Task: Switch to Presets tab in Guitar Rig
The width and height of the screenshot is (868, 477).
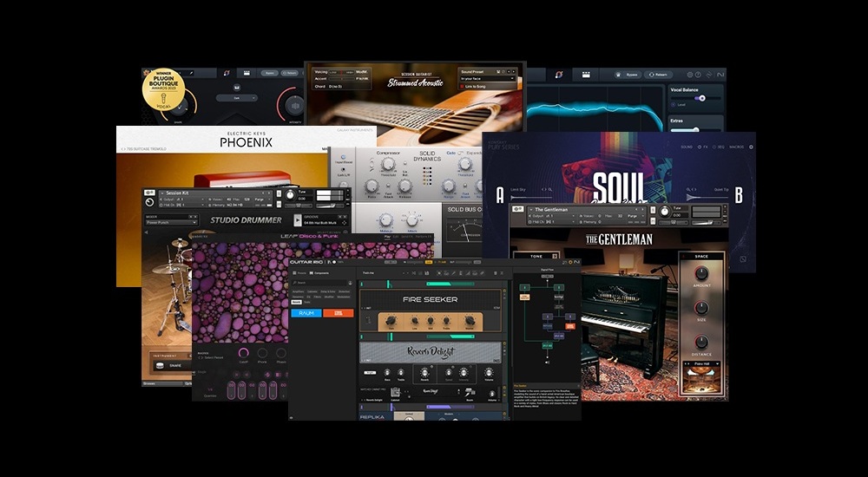Action: click(x=299, y=273)
